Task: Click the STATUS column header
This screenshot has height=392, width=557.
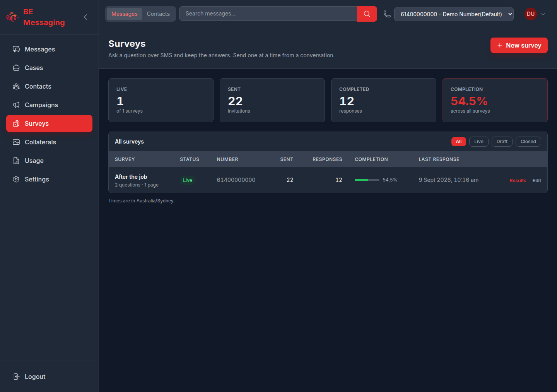Action: click(190, 159)
